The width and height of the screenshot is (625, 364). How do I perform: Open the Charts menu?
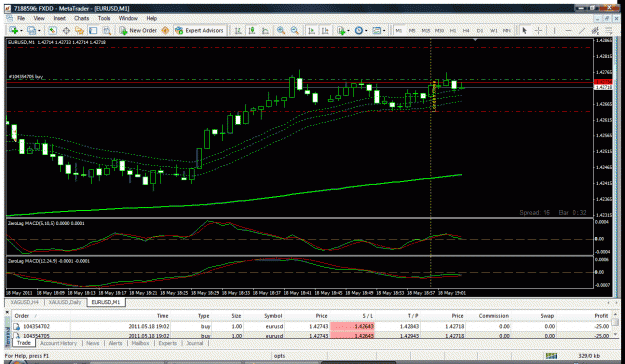[82, 18]
